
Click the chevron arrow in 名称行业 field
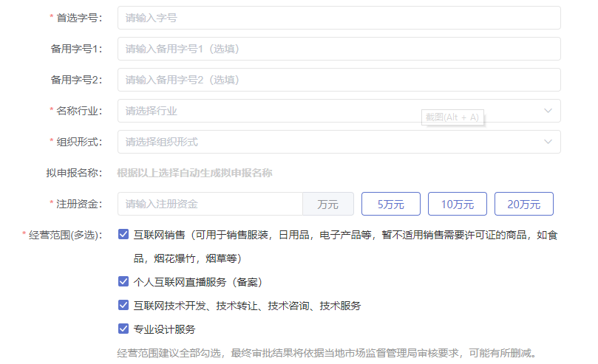click(x=548, y=111)
